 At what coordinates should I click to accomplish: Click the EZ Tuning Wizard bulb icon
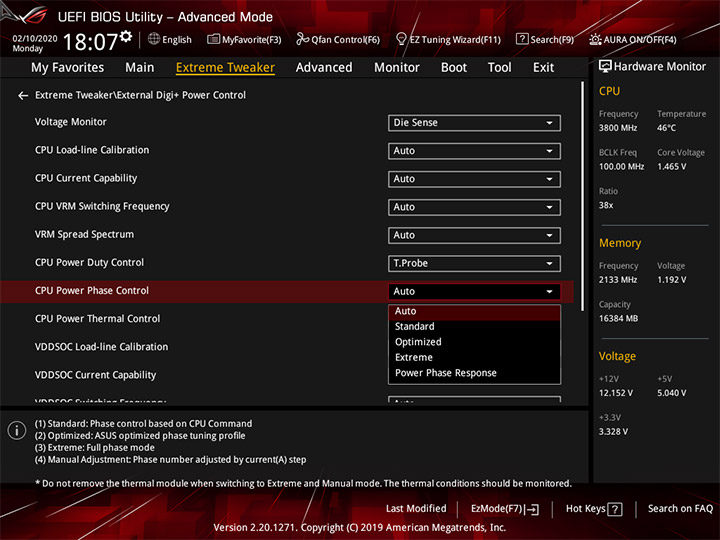click(x=401, y=39)
